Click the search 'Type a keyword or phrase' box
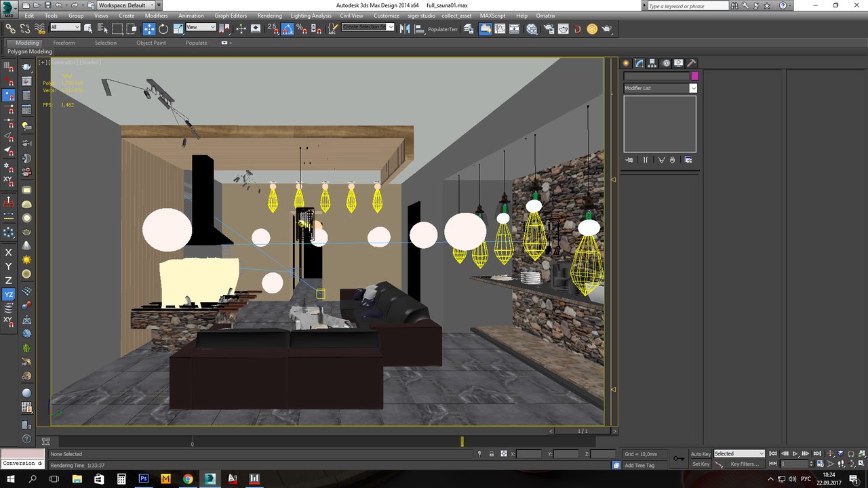The width and height of the screenshot is (868, 488). 686,5
